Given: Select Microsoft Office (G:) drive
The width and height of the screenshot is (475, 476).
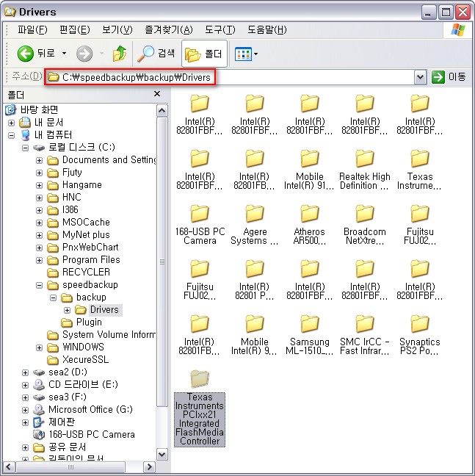Looking at the screenshot, I should [90, 409].
